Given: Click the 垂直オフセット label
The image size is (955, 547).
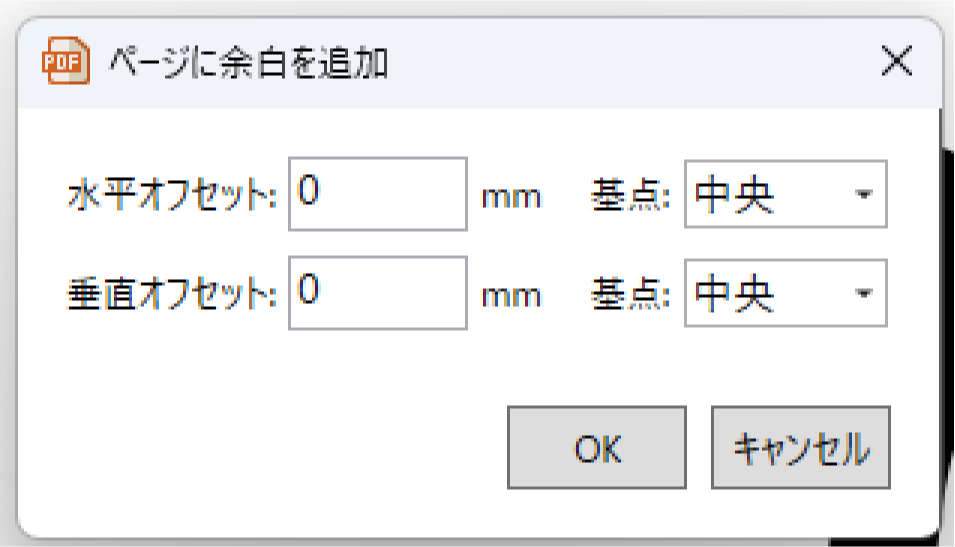Looking at the screenshot, I should pyautogui.click(x=172, y=295).
